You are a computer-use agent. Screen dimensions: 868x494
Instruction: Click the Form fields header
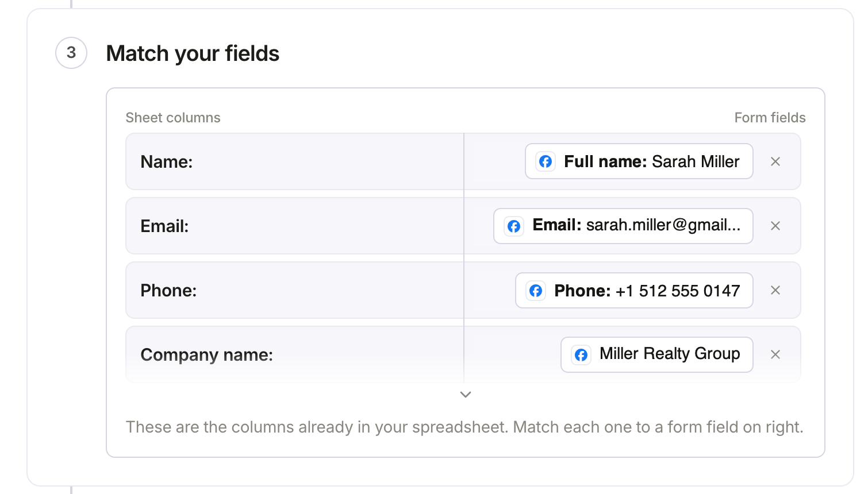pyautogui.click(x=770, y=118)
